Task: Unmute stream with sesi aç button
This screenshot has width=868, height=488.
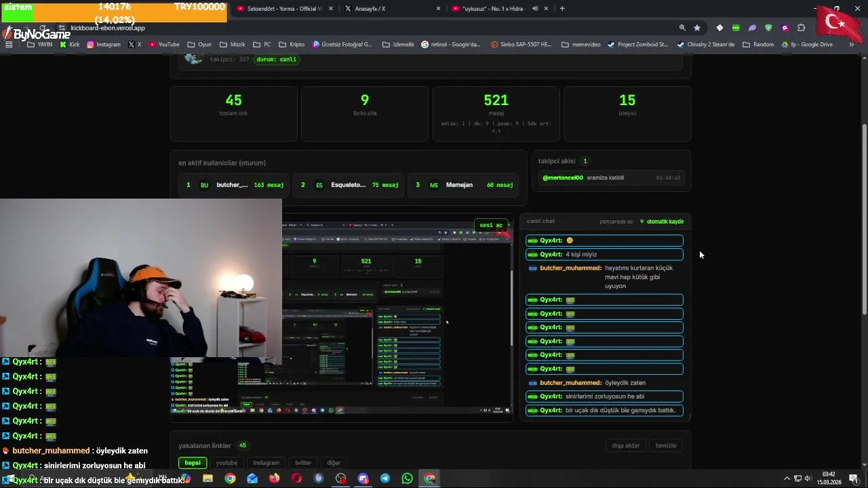Action: coord(491,225)
